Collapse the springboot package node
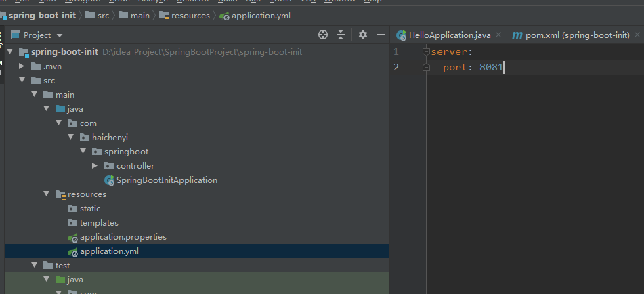This screenshot has height=294, width=644. coord(83,152)
